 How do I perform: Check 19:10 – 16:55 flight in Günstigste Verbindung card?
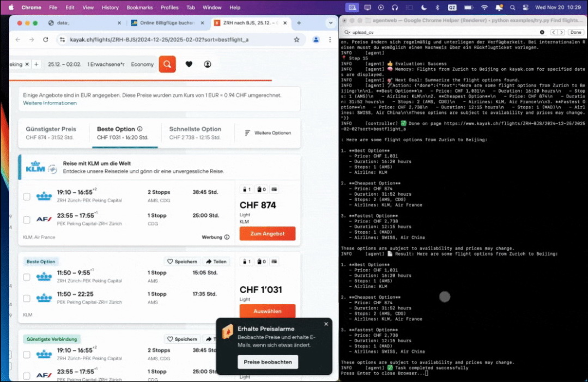(27, 355)
